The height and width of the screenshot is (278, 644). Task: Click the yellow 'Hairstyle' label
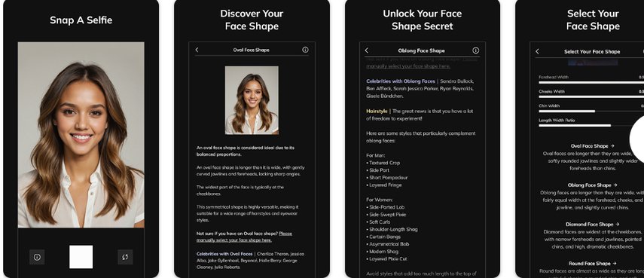click(377, 112)
